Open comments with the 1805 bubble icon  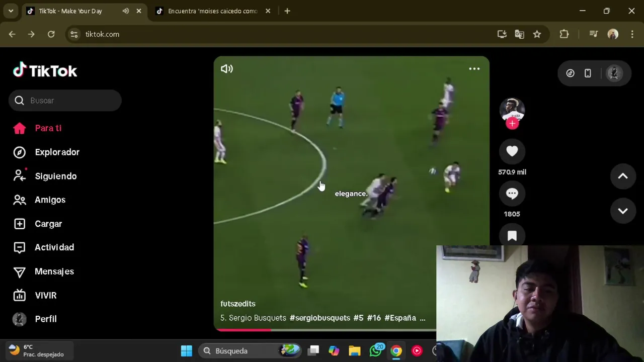point(512,194)
